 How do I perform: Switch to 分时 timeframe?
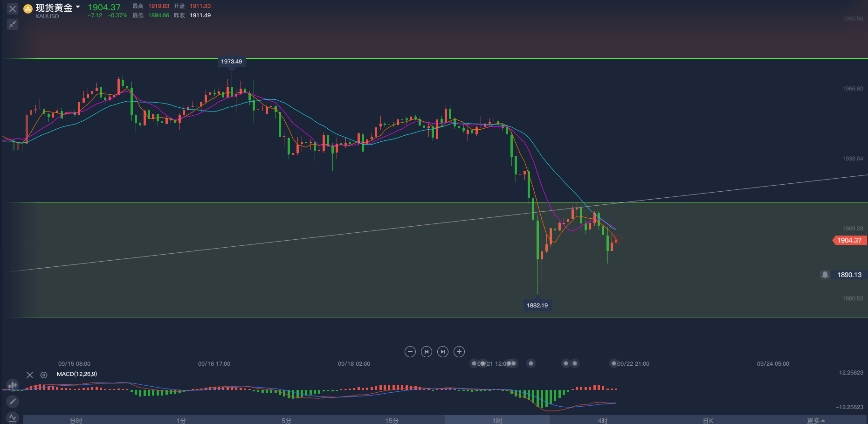pyautogui.click(x=76, y=420)
